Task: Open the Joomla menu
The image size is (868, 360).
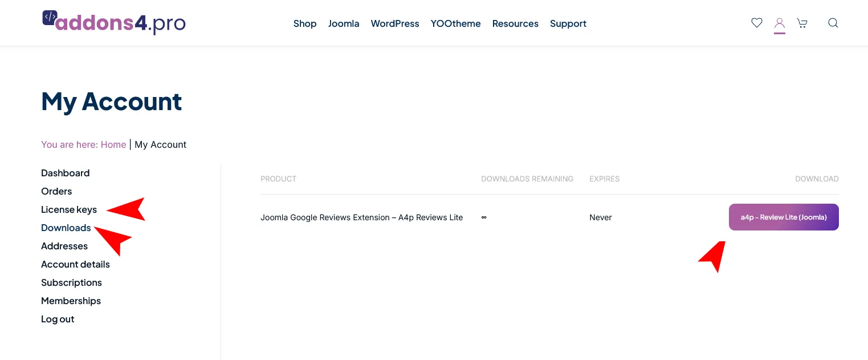Action: click(x=344, y=23)
